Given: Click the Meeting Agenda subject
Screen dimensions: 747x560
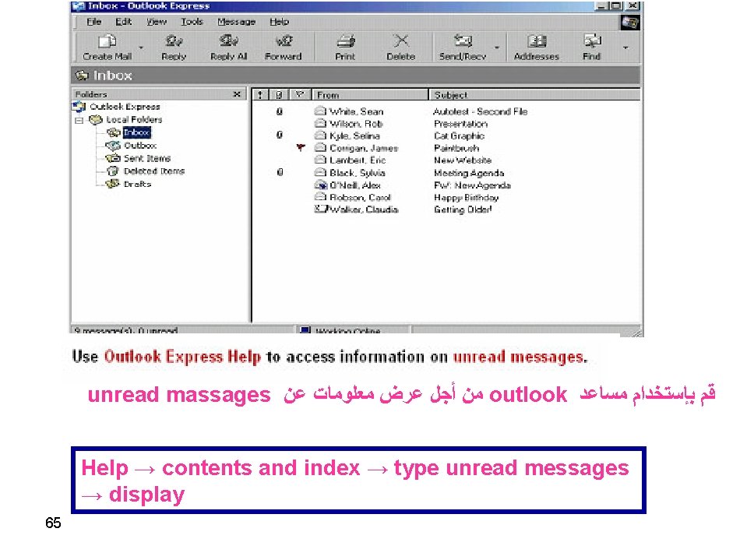Looking at the screenshot, I should click(469, 173).
